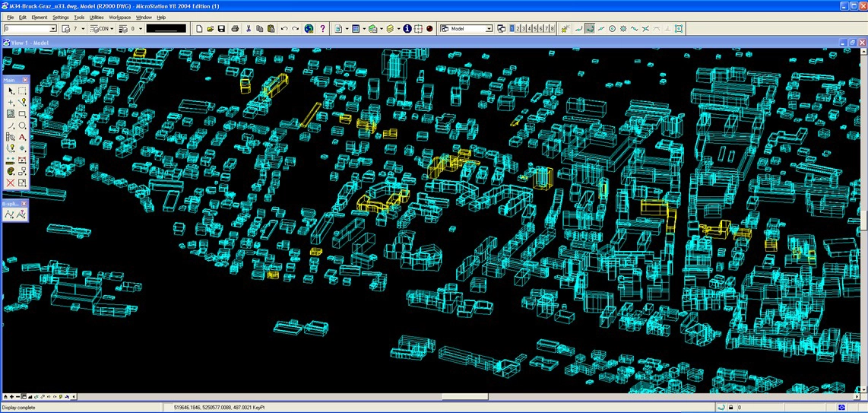Click the Undo arrow icon

coord(284,29)
